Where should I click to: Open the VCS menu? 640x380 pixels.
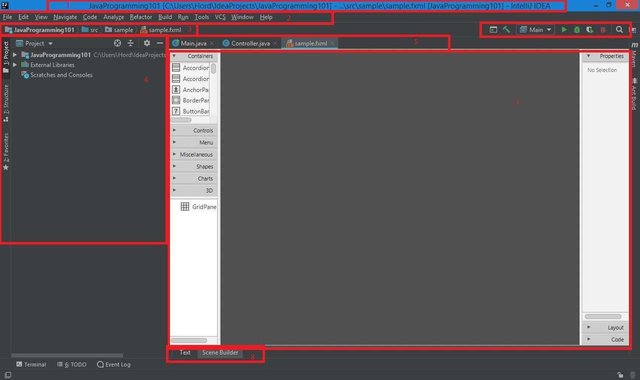[x=220, y=17]
